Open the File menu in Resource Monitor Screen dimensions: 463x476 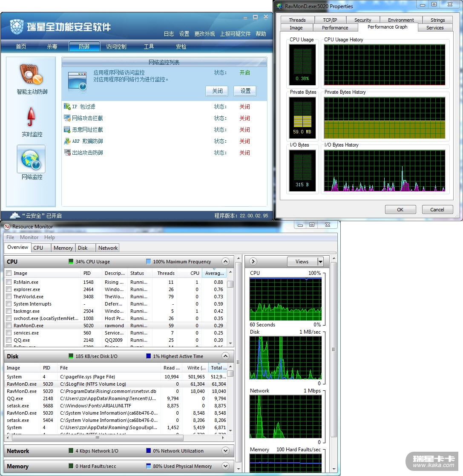[10, 237]
